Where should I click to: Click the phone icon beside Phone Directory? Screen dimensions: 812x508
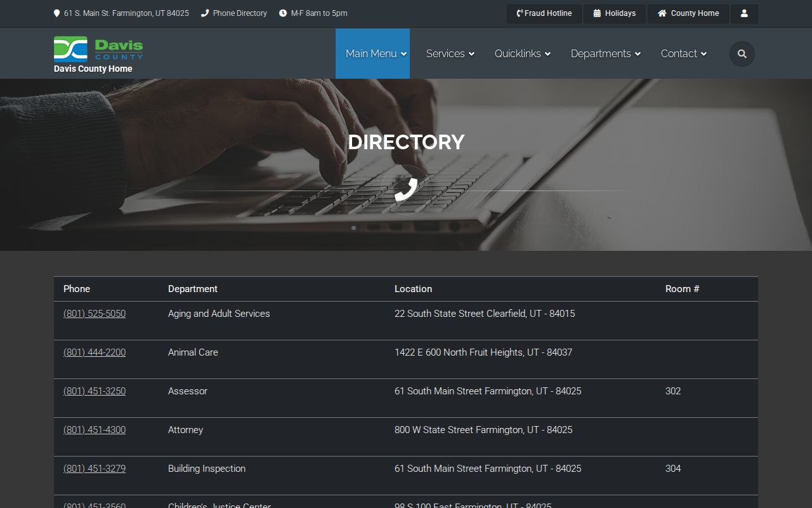click(x=205, y=13)
